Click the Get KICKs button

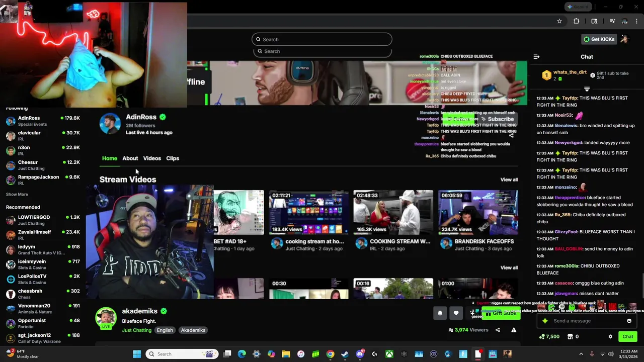[x=599, y=39]
